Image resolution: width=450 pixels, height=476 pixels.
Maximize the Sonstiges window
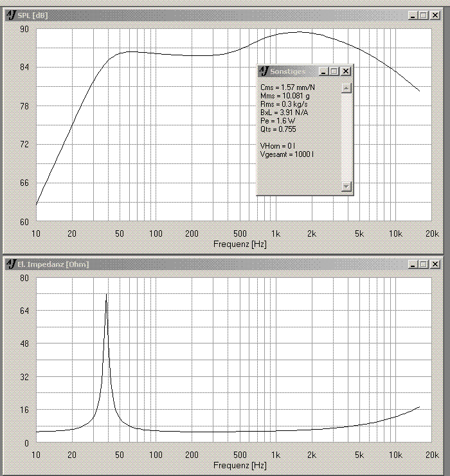coord(334,71)
